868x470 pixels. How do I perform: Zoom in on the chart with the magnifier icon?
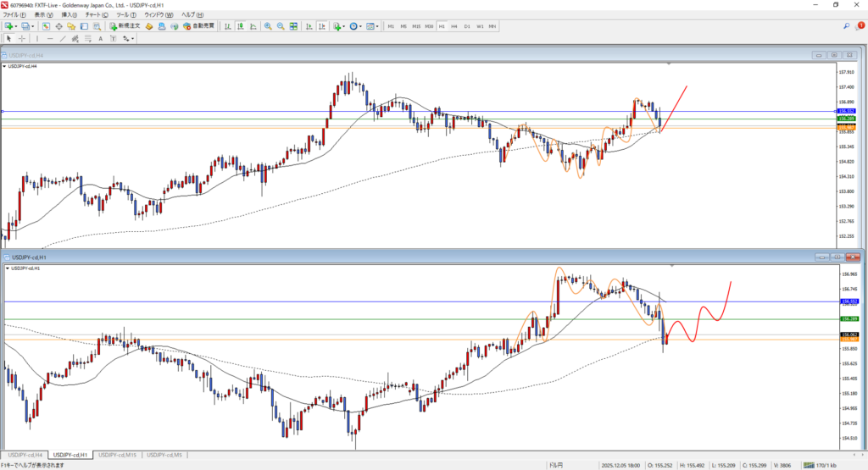[268, 26]
